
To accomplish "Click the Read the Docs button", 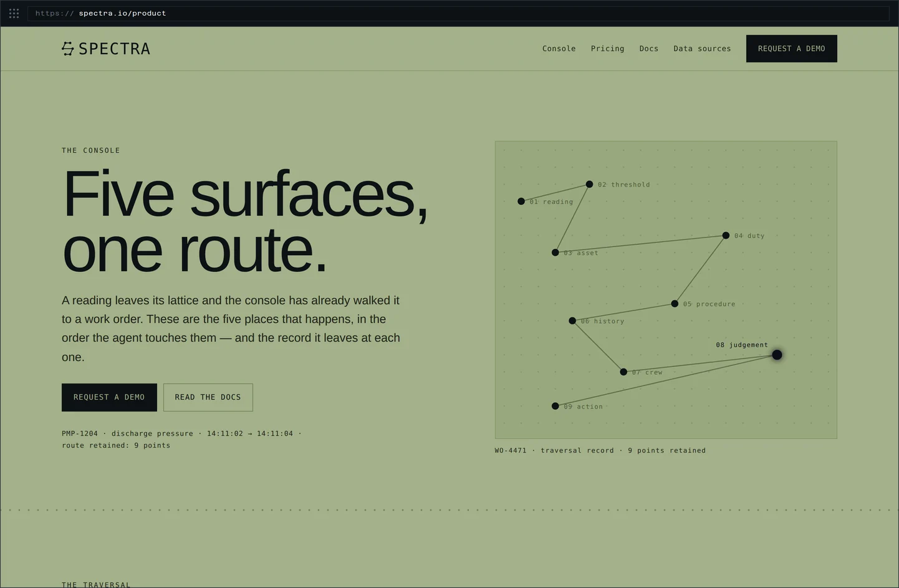I will coord(208,397).
